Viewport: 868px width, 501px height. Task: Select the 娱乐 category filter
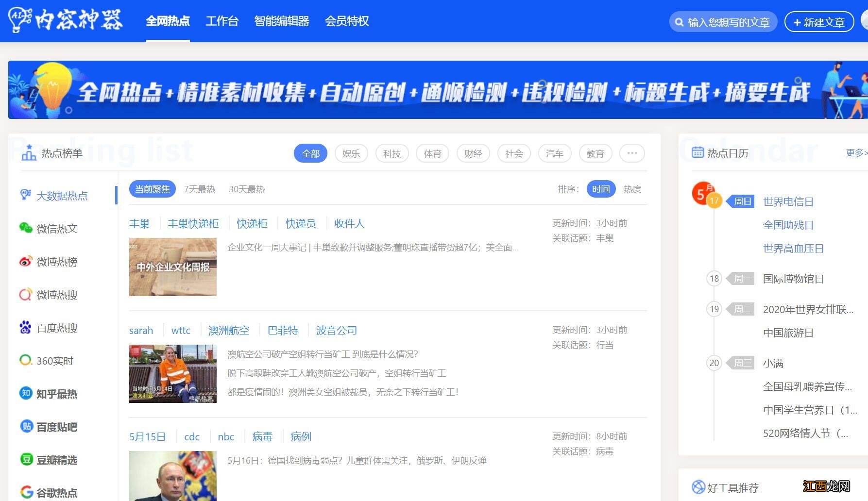coord(351,153)
